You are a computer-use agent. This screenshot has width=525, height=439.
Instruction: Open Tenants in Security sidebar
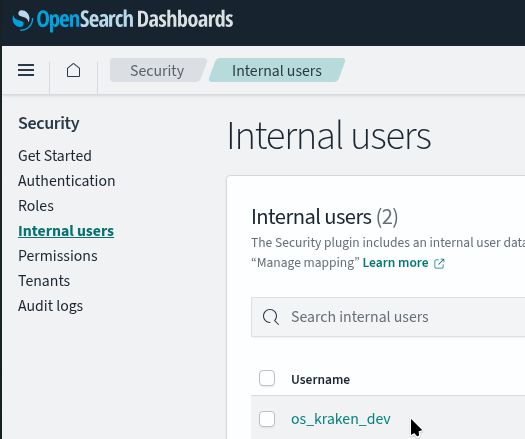44,281
